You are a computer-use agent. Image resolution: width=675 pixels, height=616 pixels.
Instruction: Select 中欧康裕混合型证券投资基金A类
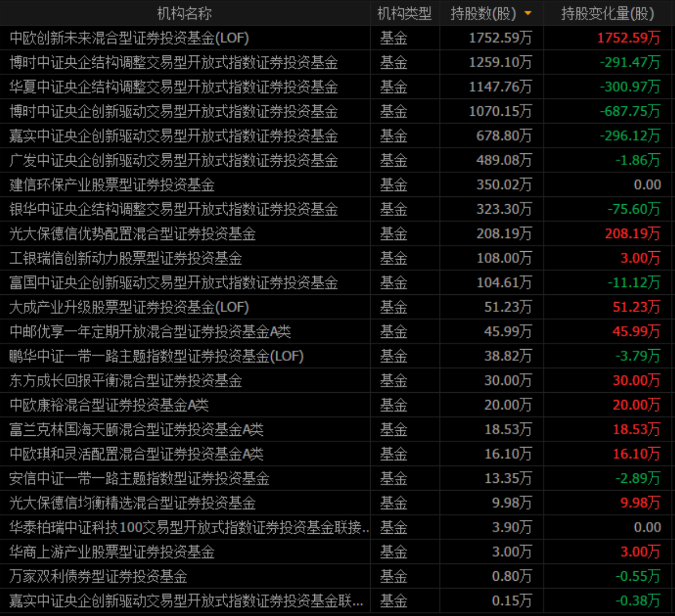point(109,405)
